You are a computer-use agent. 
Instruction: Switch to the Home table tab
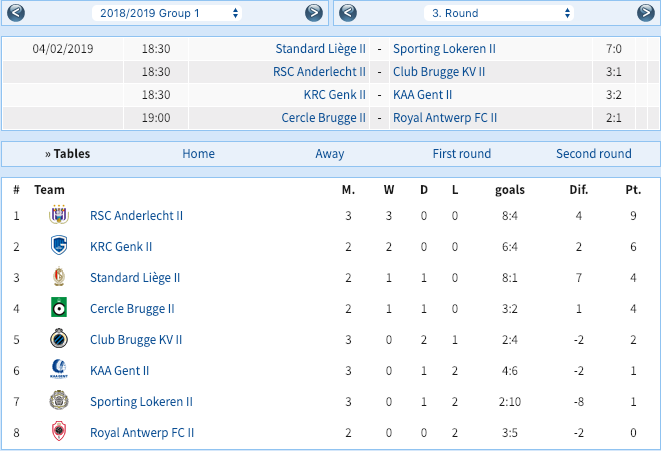198,154
